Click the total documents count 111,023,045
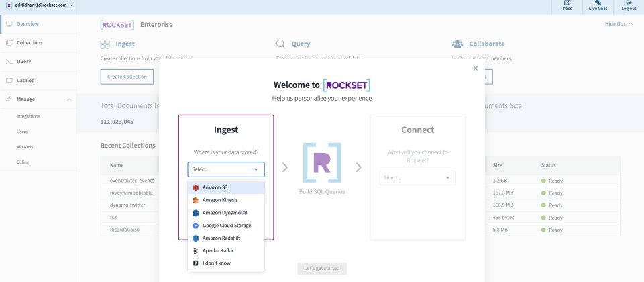 (117, 122)
